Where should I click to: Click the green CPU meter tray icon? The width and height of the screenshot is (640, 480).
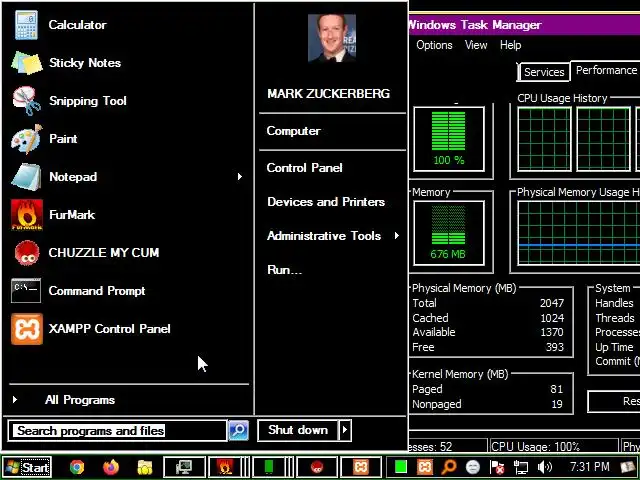(400, 467)
